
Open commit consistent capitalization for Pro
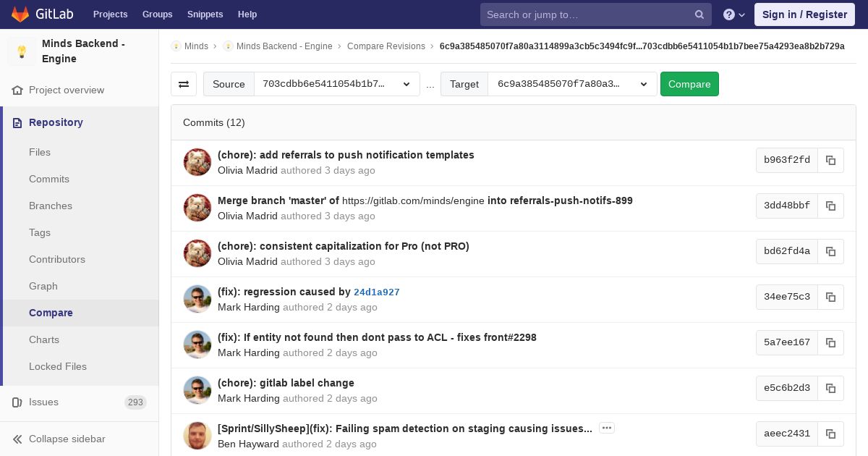(x=344, y=246)
